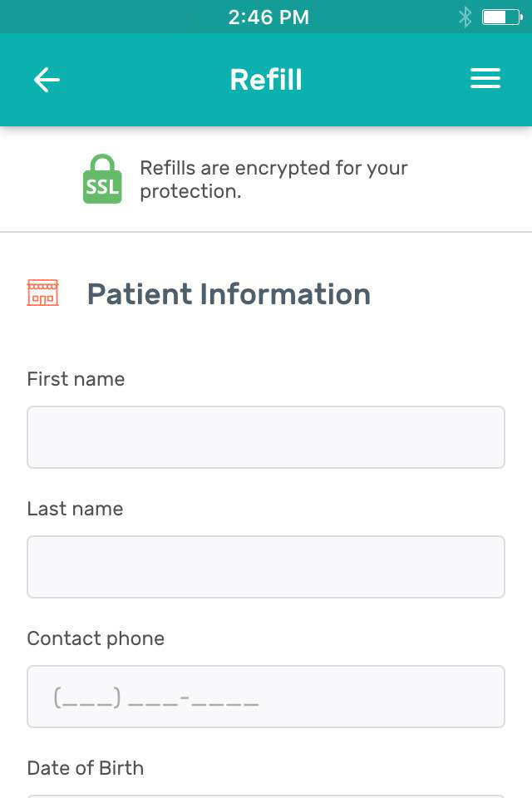Tap the Contact phone label
Screen dimensions: 532x798
96,638
